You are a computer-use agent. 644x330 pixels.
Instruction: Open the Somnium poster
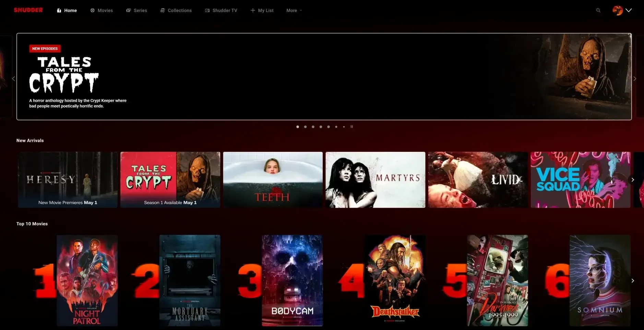click(x=600, y=280)
